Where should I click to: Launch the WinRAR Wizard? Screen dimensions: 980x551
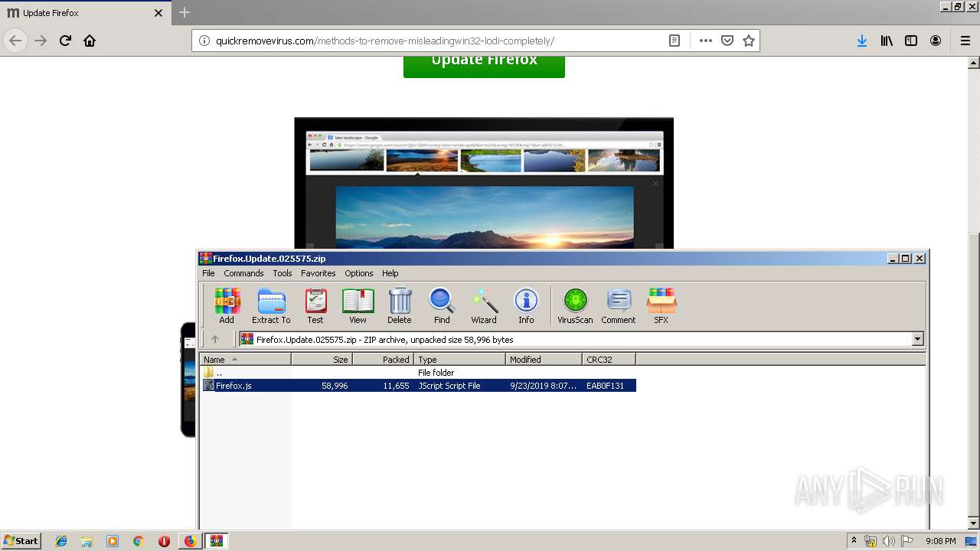[x=484, y=305]
